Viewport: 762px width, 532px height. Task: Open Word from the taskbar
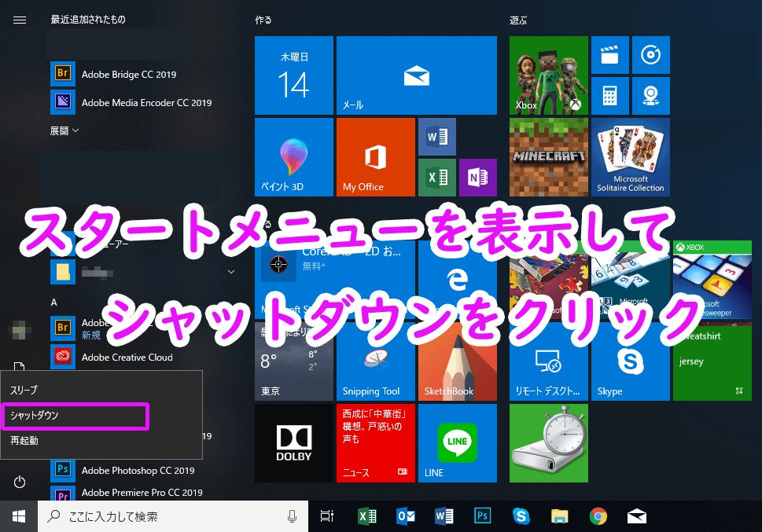444,516
